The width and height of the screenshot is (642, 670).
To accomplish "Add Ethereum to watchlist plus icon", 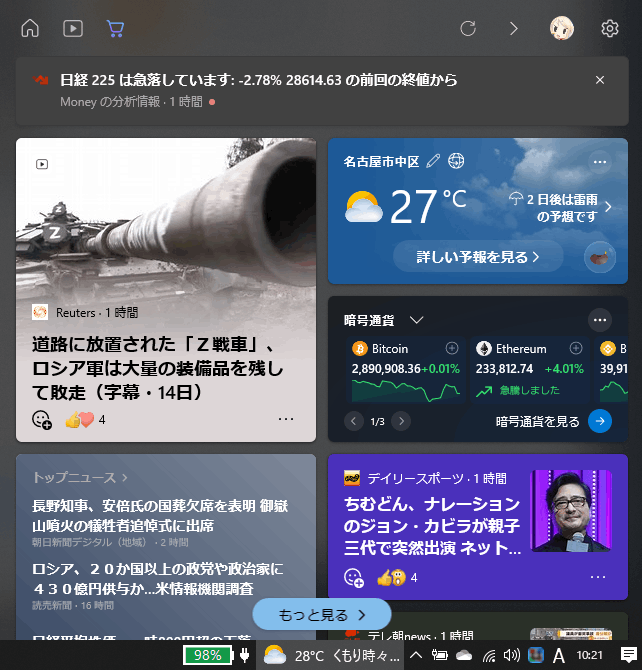I will pyautogui.click(x=576, y=348).
